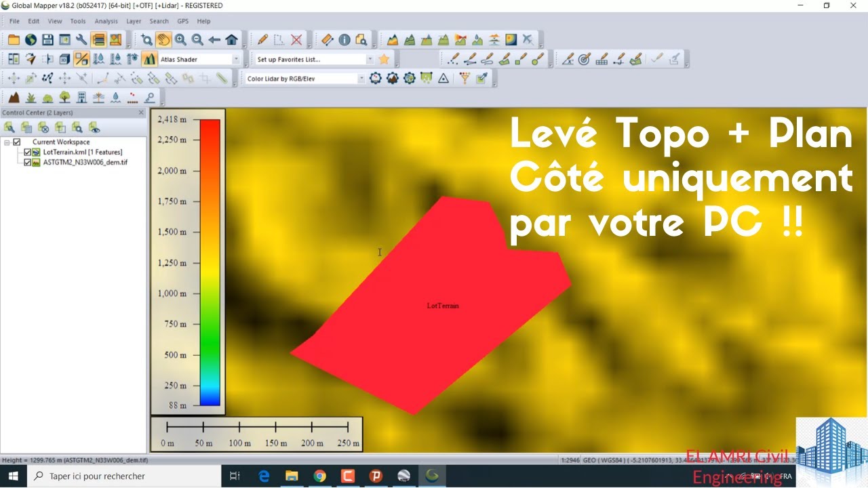Open the Atlas Shader dropdown
The height and width of the screenshot is (488, 868).
coord(236,59)
